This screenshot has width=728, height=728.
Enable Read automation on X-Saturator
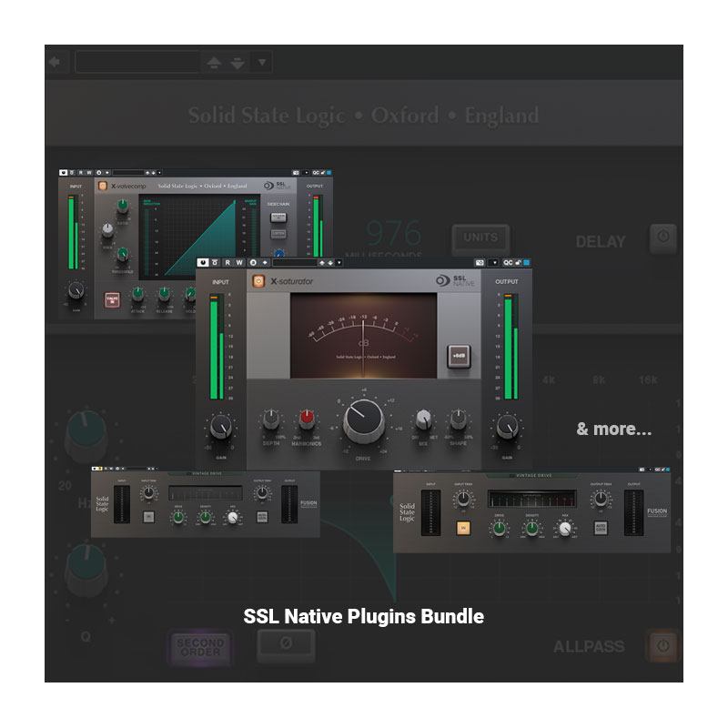[x=226, y=263]
